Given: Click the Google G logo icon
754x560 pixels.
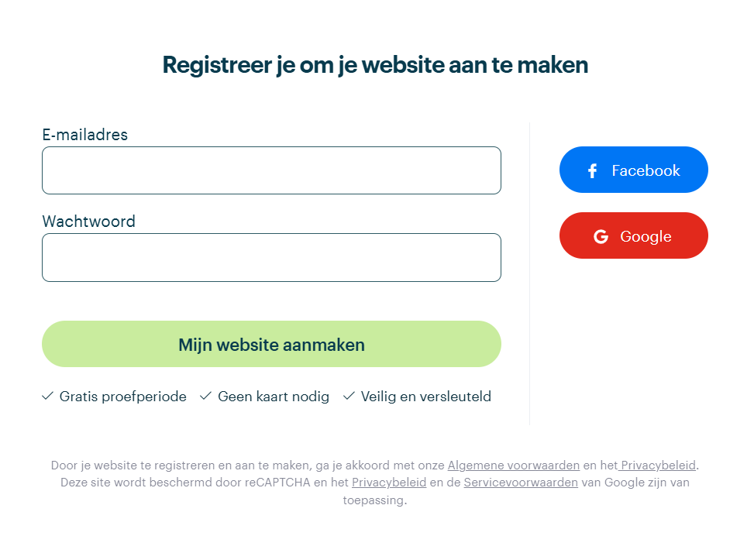Looking at the screenshot, I should tap(601, 236).
